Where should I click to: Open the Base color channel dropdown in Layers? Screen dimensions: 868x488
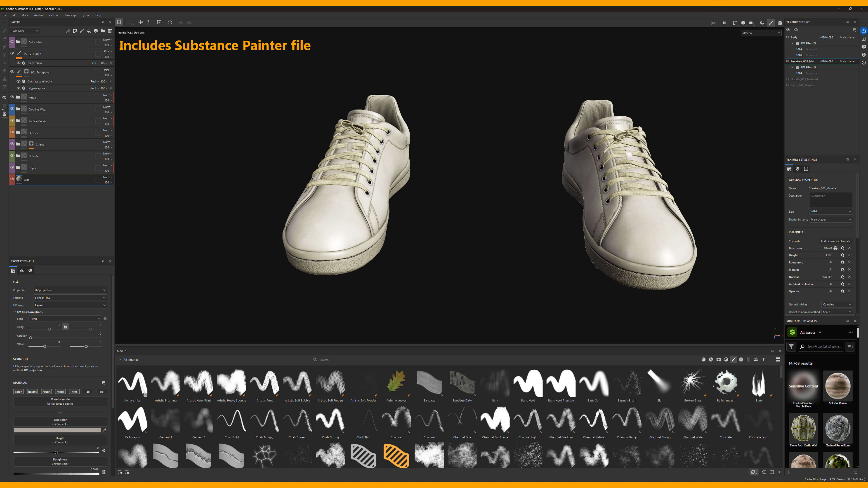pyautogui.click(x=25, y=31)
